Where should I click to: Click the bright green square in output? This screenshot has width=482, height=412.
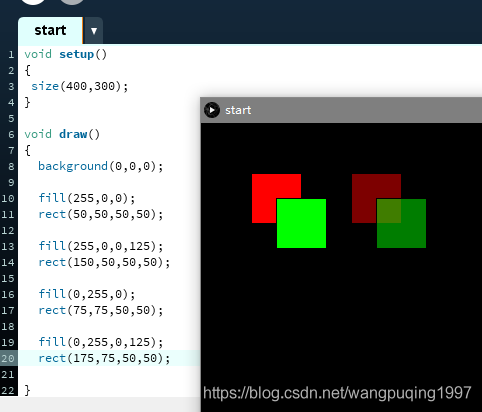[x=301, y=223]
